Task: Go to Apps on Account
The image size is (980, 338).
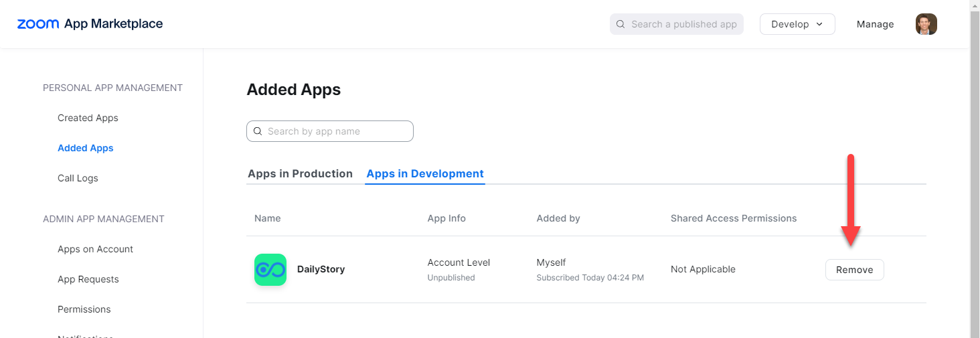Action: click(x=95, y=249)
